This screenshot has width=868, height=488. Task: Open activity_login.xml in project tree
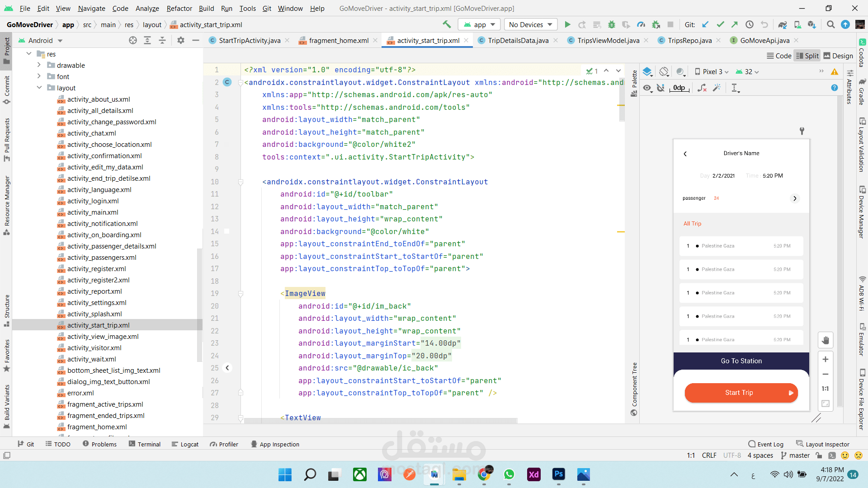coord(93,201)
